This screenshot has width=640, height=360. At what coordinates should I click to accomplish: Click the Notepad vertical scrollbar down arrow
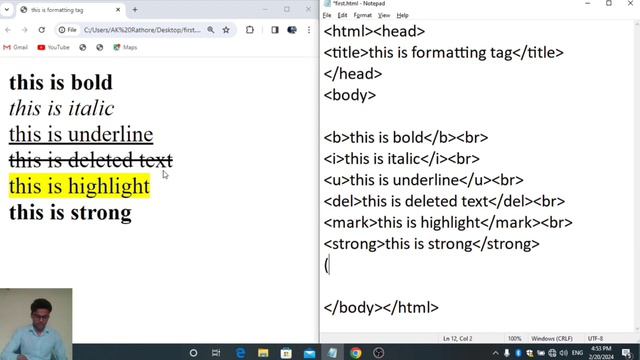636,329
